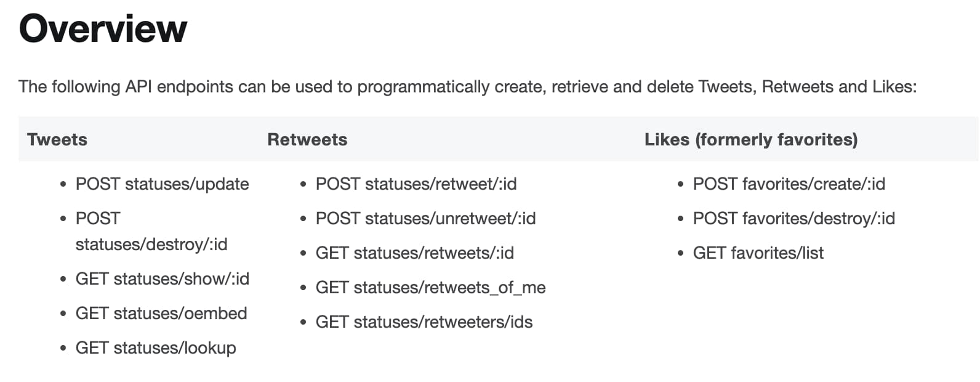Open the POST statuses/update endpoint
The width and height of the screenshot is (980, 382).
(162, 184)
